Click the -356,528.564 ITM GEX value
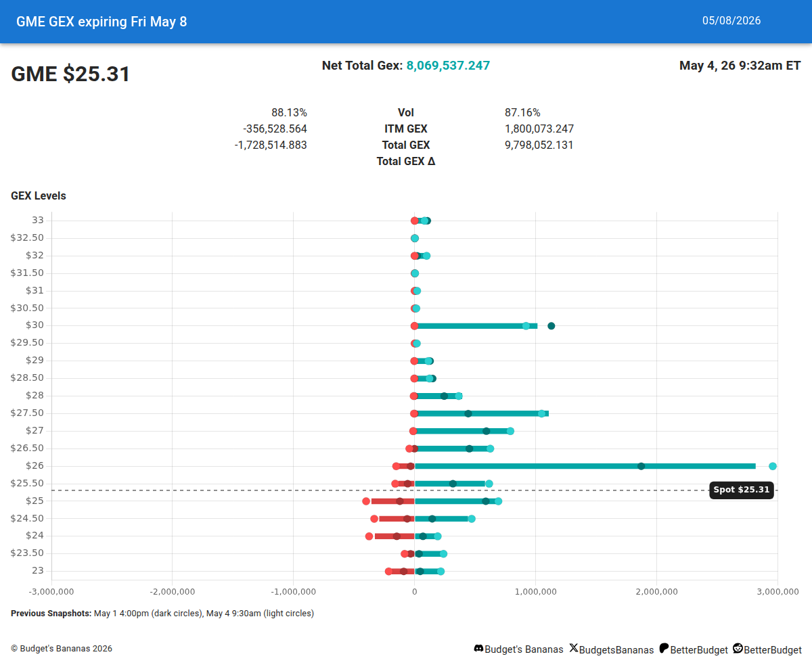This screenshot has width=812, height=667. pyautogui.click(x=275, y=129)
